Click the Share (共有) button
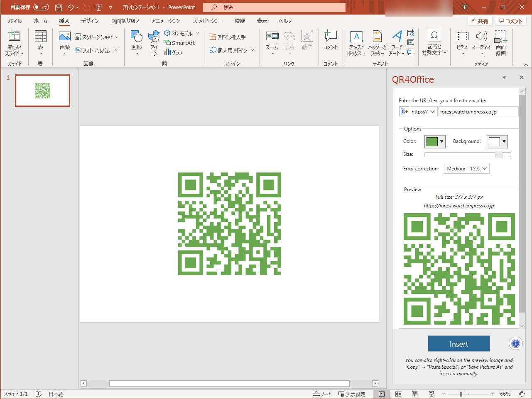 479,21
